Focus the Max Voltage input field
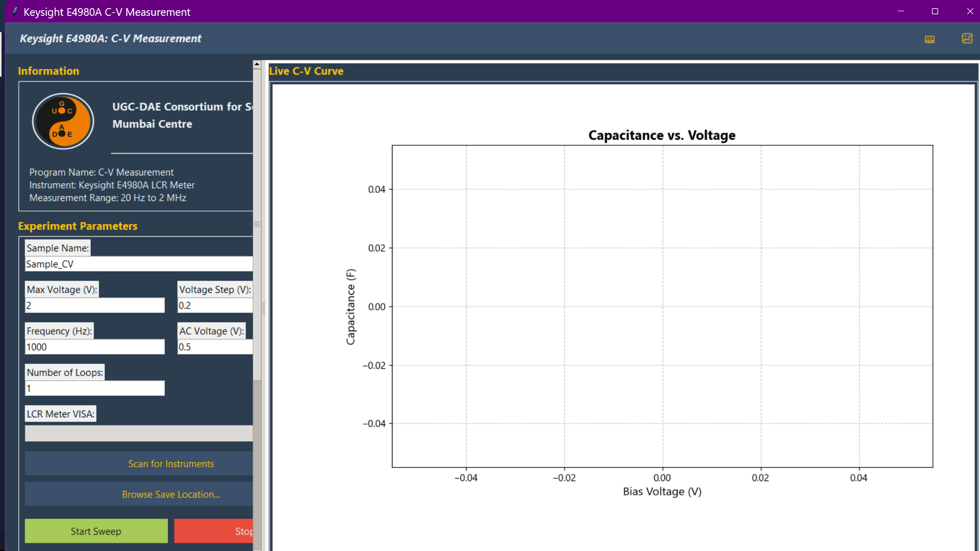 pos(95,306)
